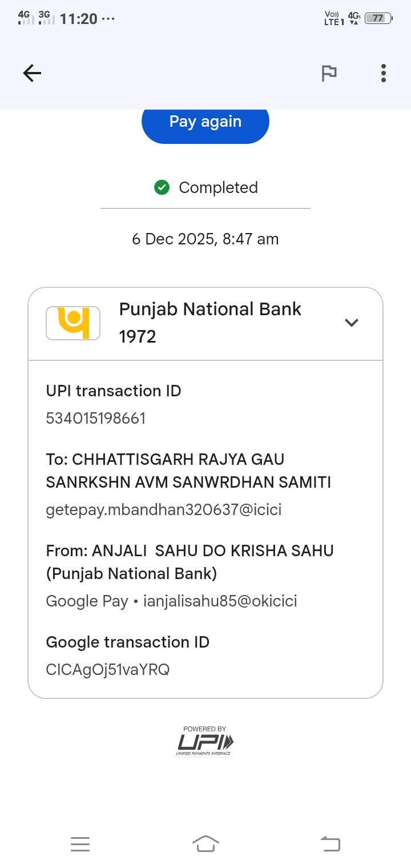Tap the back arrow icon

click(32, 73)
